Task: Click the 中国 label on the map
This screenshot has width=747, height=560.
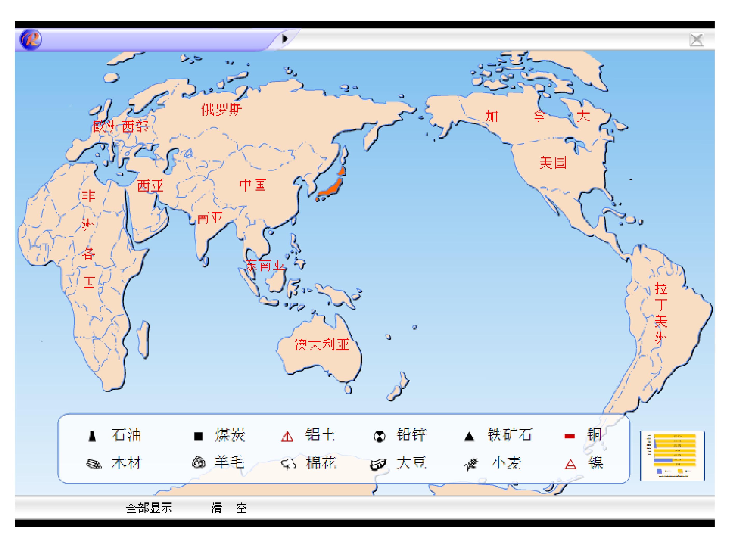Action: point(252,185)
